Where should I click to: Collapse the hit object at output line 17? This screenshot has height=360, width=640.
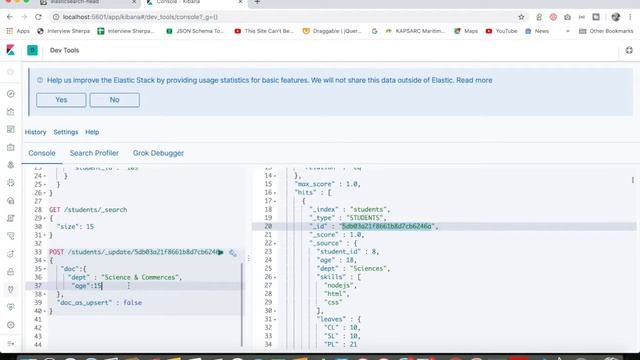pyautogui.click(x=275, y=202)
